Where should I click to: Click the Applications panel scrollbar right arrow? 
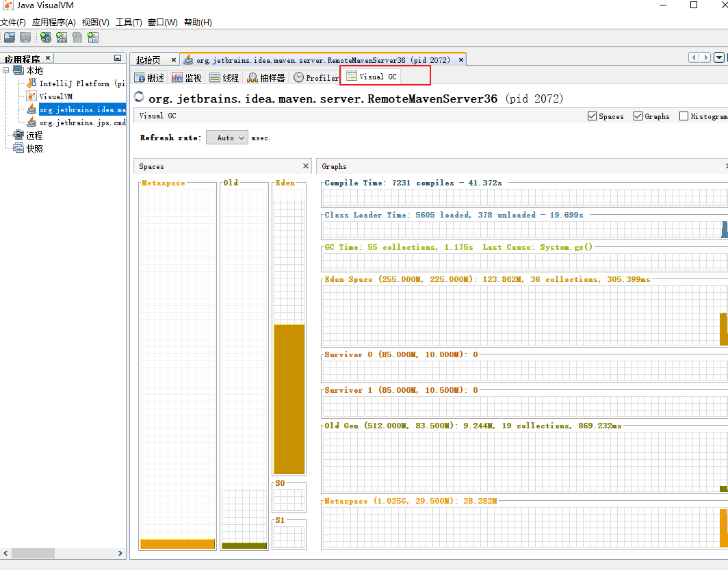point(120,554)
